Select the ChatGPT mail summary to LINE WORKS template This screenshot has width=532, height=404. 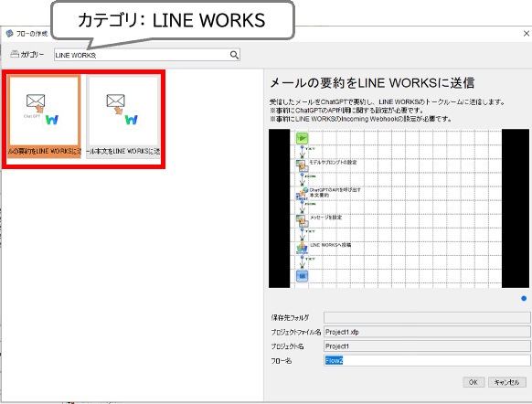coord(45,117)
